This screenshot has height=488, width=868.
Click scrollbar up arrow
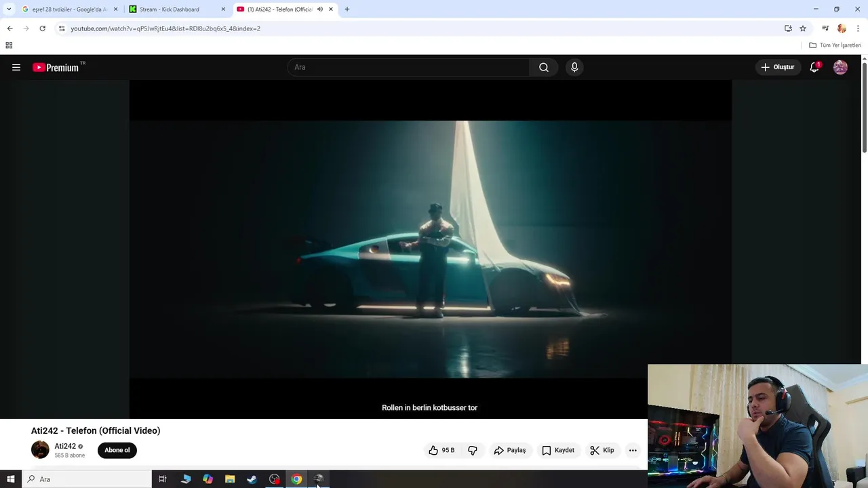[x=865, y=58]
